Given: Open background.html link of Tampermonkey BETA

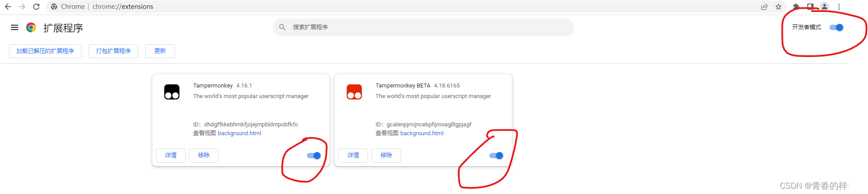Looking at the screenshot, I should [x=422, y=133].
